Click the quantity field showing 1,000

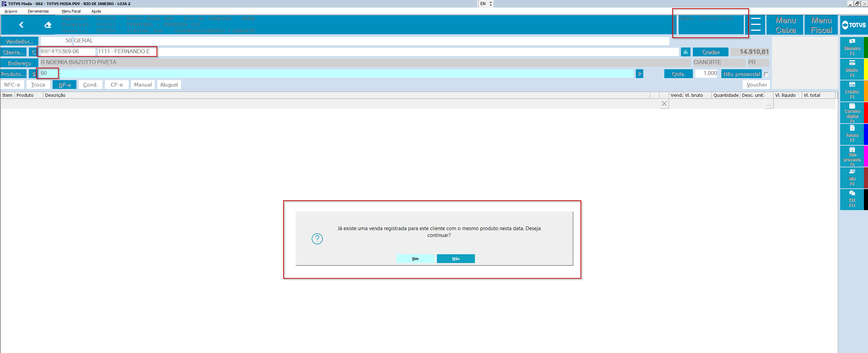[x=706, y=73]
